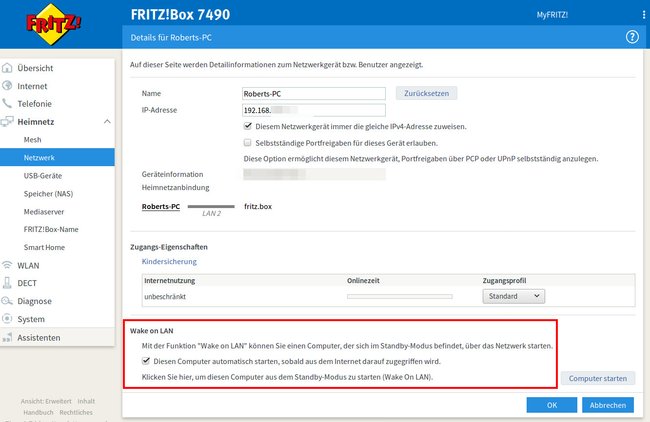Click the Telefonie phone icon
The width and height of the screenshot is (650, 422).
(x=7, y=103)
